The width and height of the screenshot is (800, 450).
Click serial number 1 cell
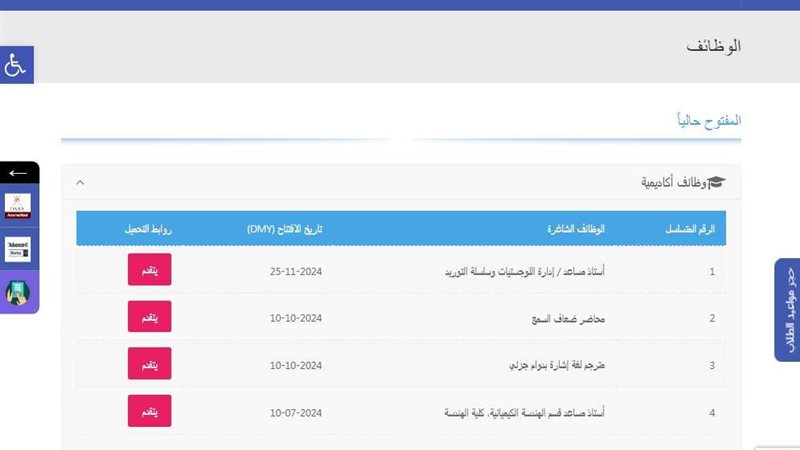pos(712,271)
